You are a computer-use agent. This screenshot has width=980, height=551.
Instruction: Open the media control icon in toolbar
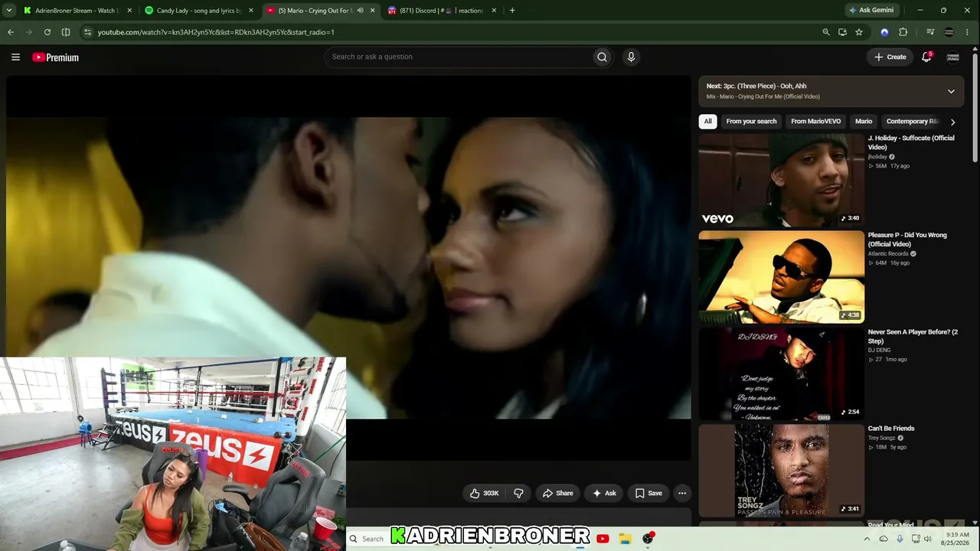[930, 32]
